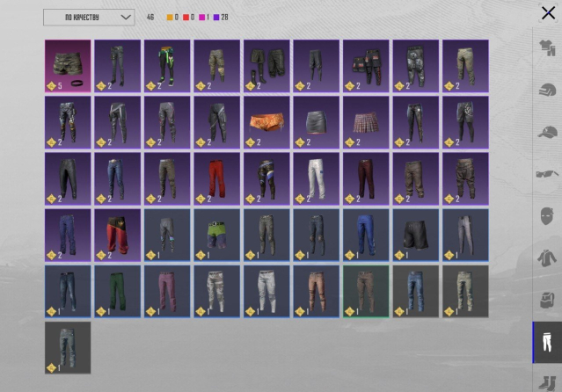
Task: Select the jeans with orange knee patches
Action: [68, 122]
